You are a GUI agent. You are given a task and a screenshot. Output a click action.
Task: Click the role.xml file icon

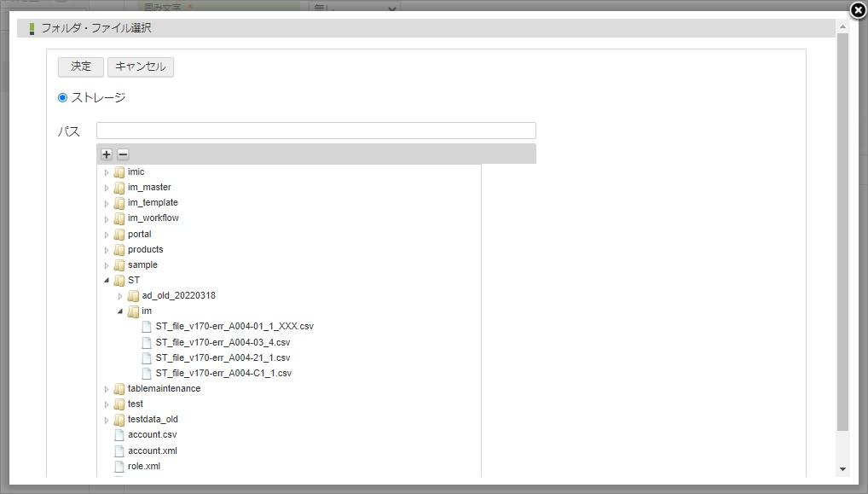point(119,467)
